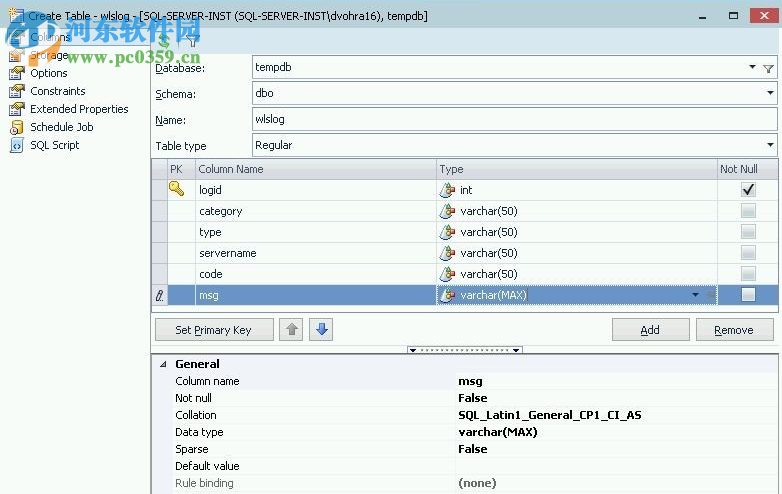Check Not Null for servername column
The image size is (782, 494).
748,253
